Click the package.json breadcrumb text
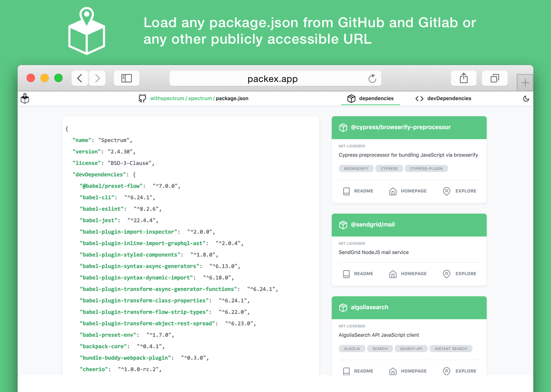Screen dimensions: 551x392 pyautogui.click(x=232, y=98)
